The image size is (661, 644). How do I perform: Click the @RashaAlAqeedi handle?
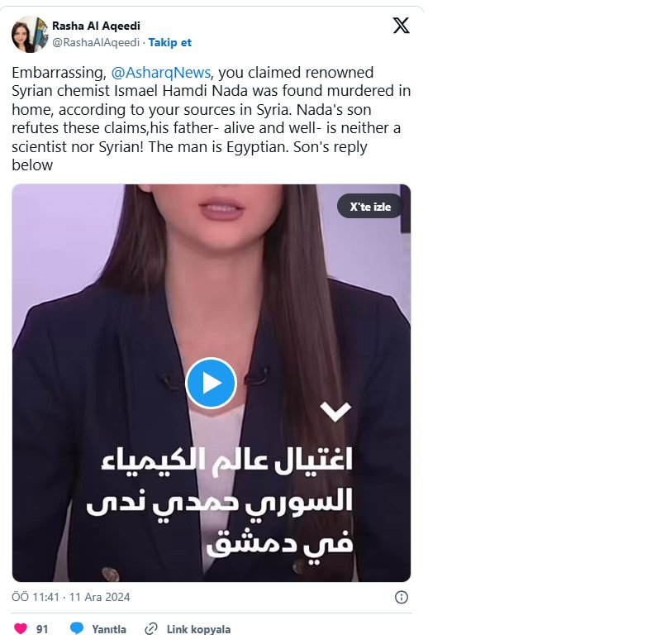[96, 43]
